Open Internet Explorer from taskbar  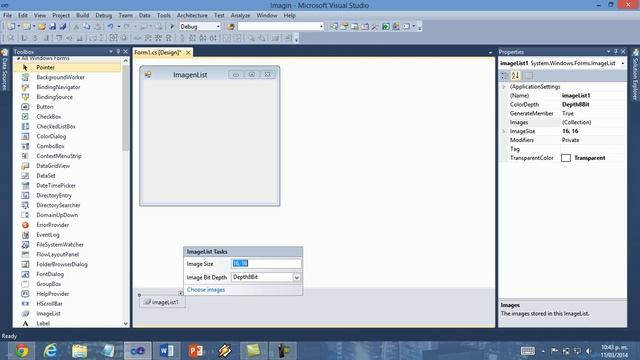[x=51, y=351]
